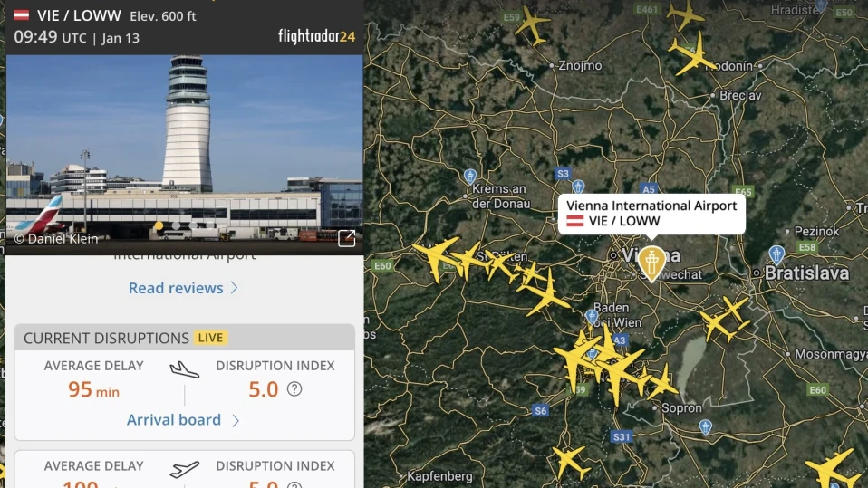Expand Read reviews using its chevron
Screen dimensions: 868x488
pos(234,288)
